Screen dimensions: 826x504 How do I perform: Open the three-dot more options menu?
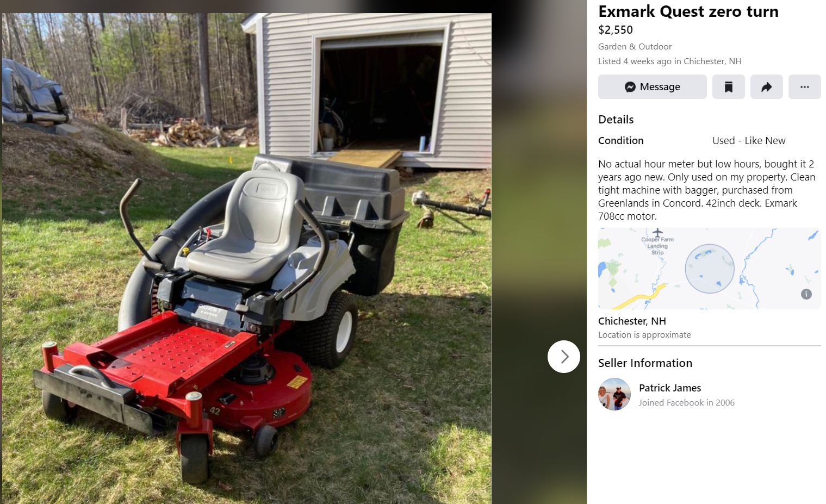coord(804,87)
